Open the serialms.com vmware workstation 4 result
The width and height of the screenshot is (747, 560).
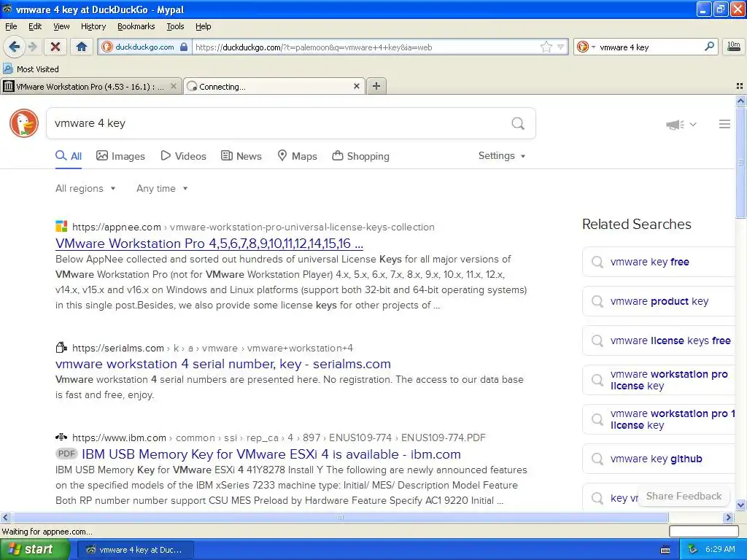point(223,364)
